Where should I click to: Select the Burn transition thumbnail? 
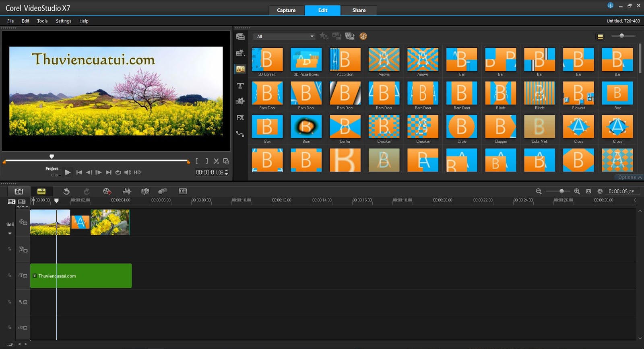tap(306, 127)
